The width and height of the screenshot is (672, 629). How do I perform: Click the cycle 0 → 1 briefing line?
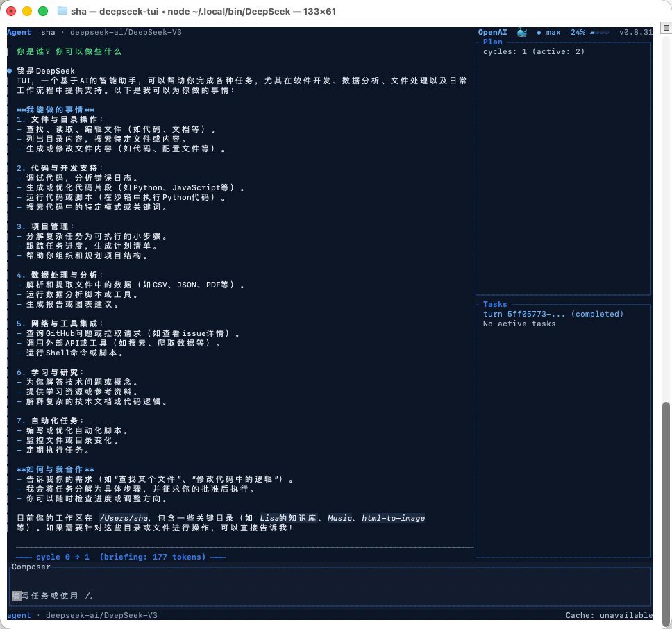[121, 557]
